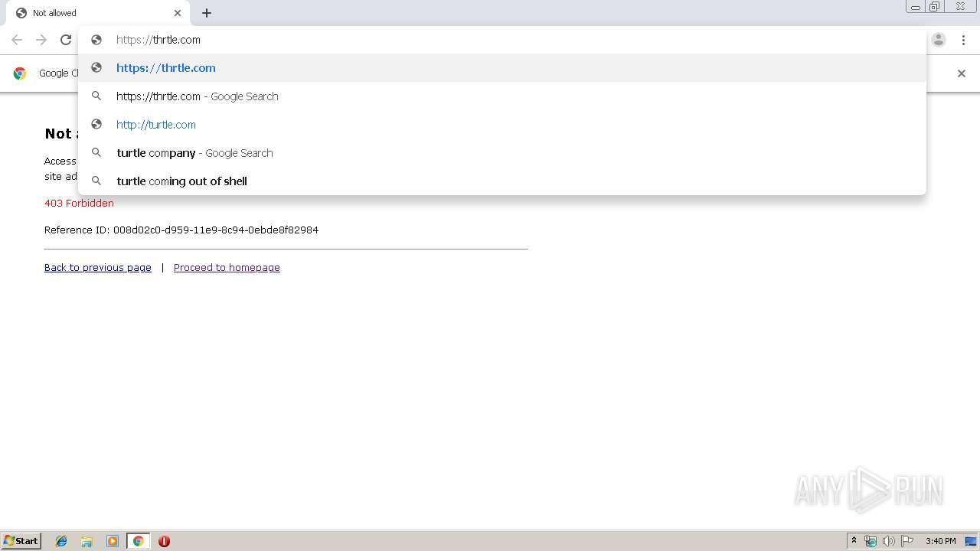
Task: Dismiss the Google Chrome infobar
Action: pos(962,73)
